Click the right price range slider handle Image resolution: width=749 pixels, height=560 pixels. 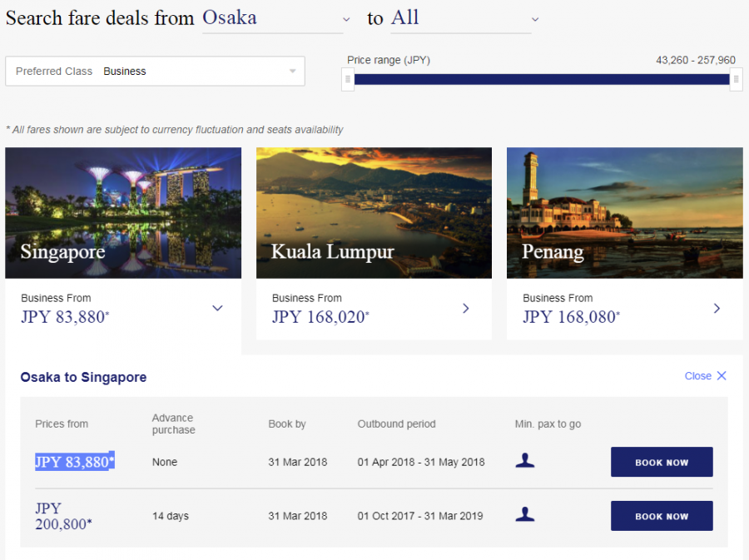(736, 80)
